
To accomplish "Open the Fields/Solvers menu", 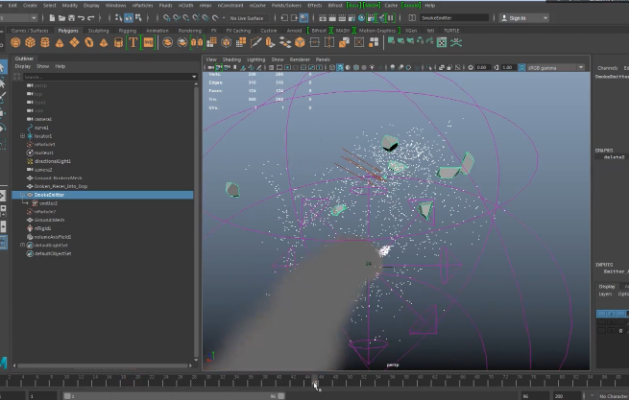I will pyautogui.click(x=286, y=5).
